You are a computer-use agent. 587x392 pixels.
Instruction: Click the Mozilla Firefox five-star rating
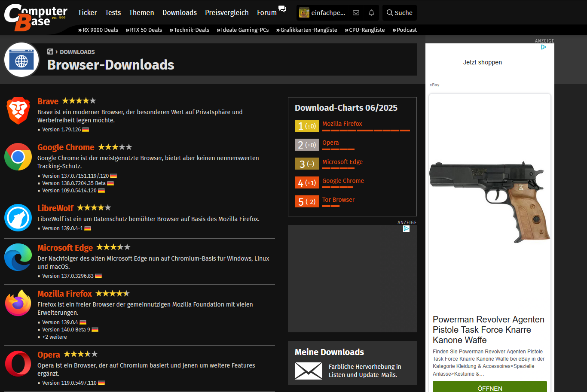(113, 293)
